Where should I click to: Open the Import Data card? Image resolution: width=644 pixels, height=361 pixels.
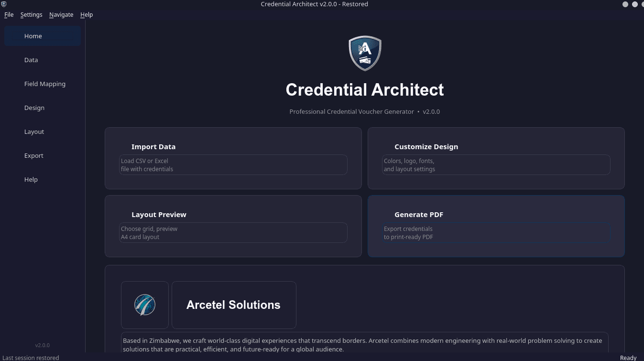(x=233, y=158)
